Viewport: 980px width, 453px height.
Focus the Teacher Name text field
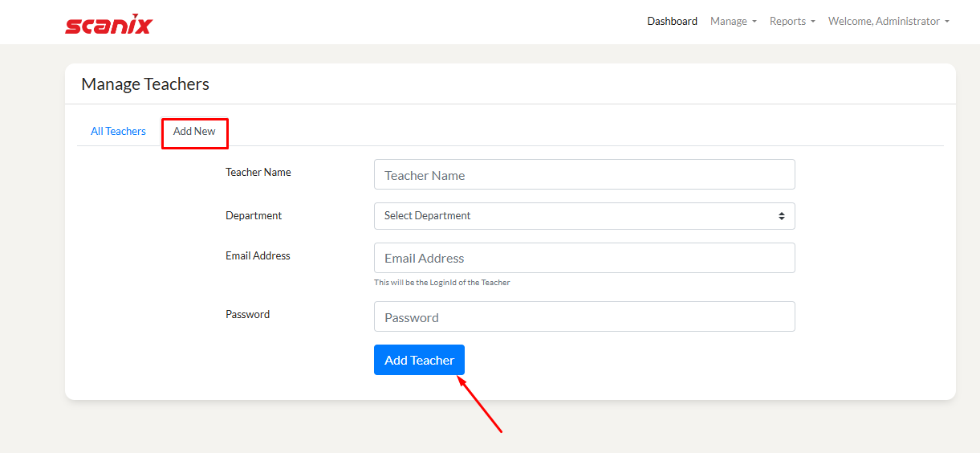[x=584, y=175]
